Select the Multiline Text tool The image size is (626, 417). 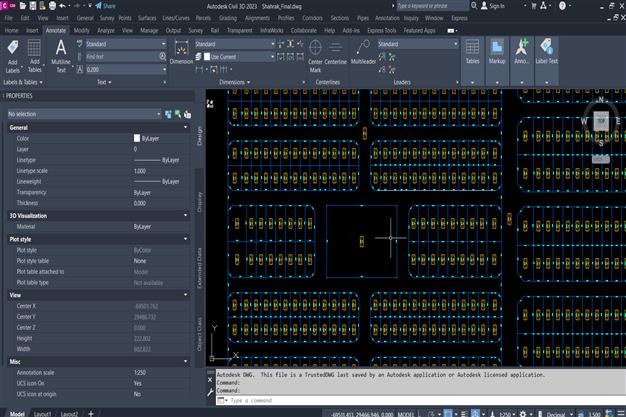(x=60, y=48)
